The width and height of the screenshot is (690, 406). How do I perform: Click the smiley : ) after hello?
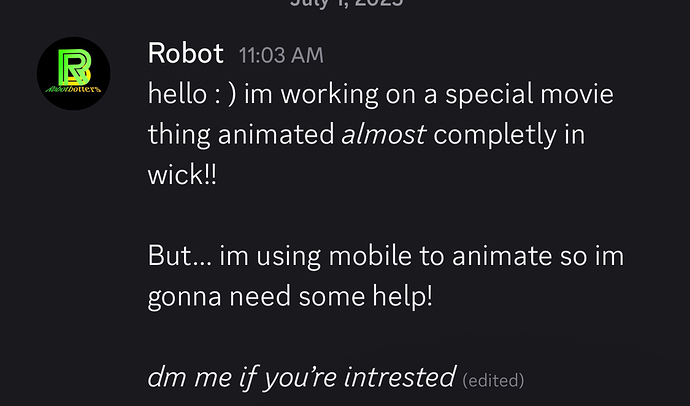click(225, 94)
